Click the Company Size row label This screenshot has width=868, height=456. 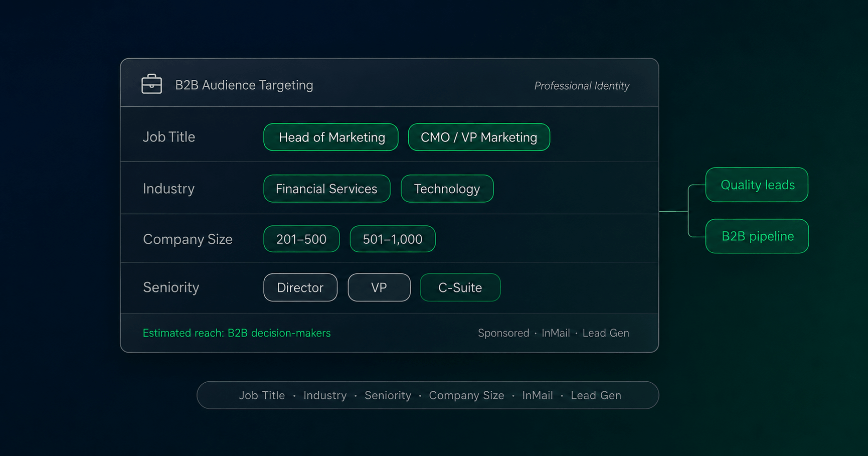[188, 239]
